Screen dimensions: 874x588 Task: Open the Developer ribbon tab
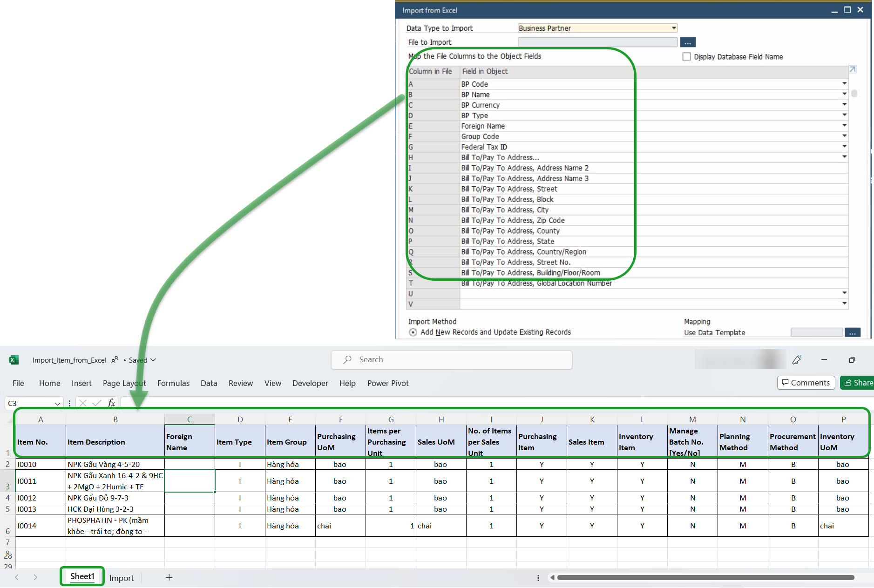pos(310,383)
